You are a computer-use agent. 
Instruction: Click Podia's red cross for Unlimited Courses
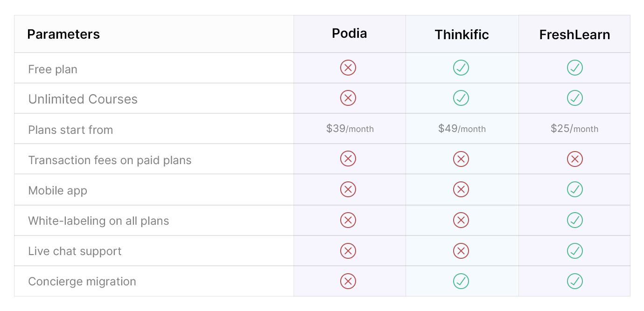click(348, 98)
